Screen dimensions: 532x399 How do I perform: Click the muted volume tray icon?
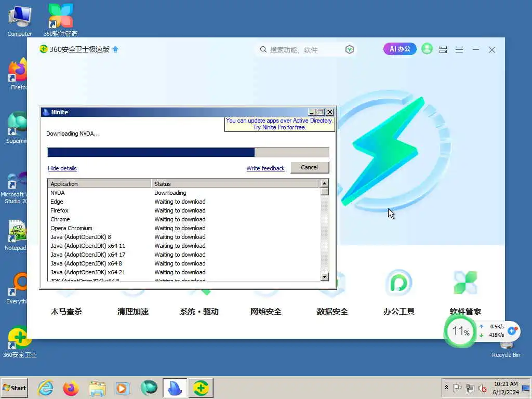[x=482, y=388]
